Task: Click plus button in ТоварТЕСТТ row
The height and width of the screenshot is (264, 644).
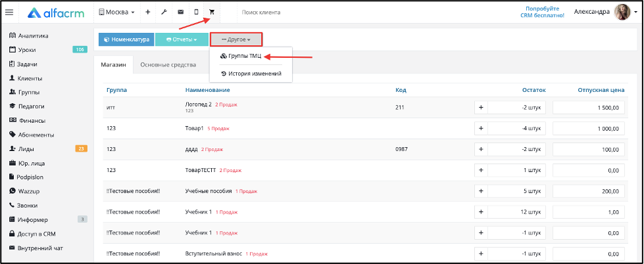Action: point(481,170)
